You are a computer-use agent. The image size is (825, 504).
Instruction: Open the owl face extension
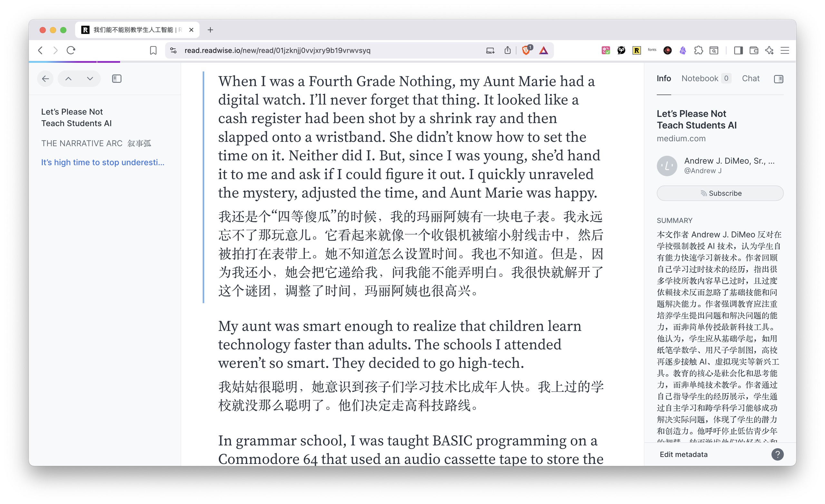[x=621, y=50]
